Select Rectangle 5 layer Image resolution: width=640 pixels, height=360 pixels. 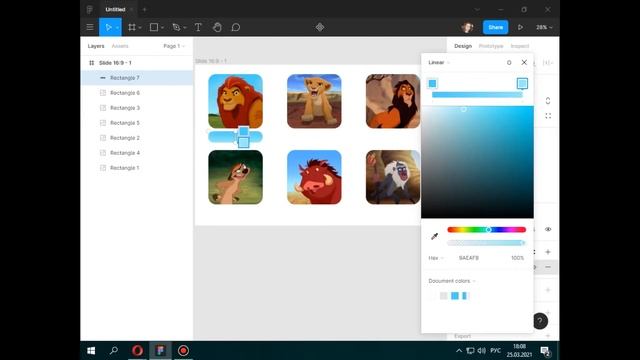137,123
